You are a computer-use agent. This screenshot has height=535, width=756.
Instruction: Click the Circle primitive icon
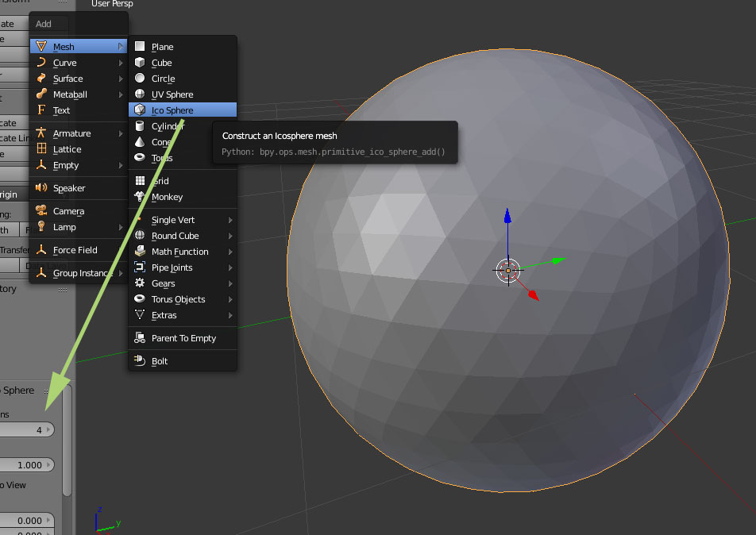[x=140, y=78]
